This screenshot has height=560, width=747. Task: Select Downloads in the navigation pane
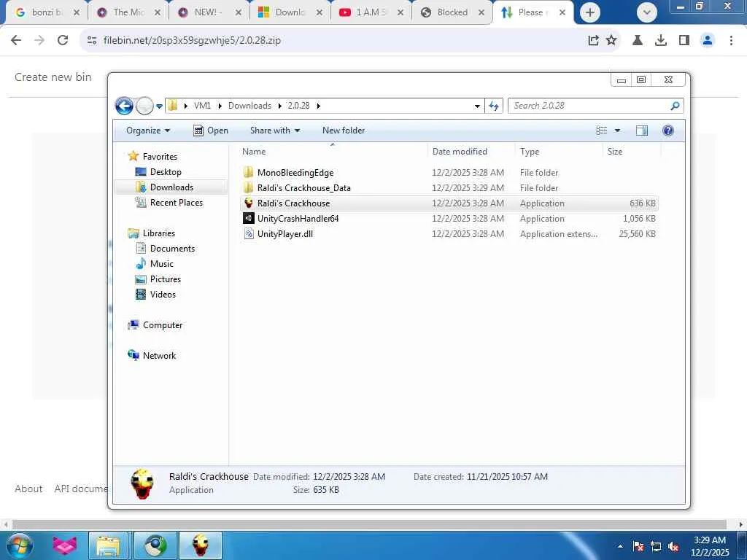point(171,187)
